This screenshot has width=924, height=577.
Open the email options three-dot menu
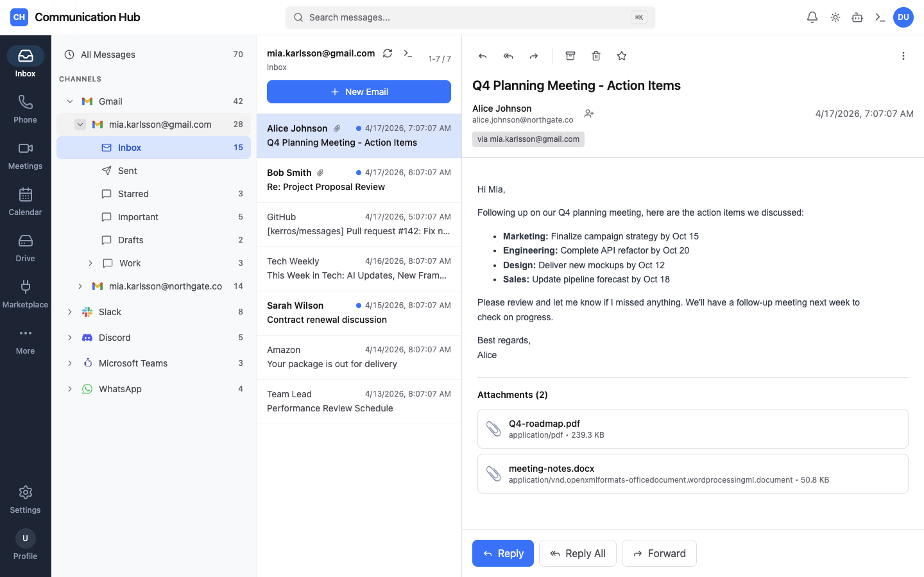tap(903, 56)
